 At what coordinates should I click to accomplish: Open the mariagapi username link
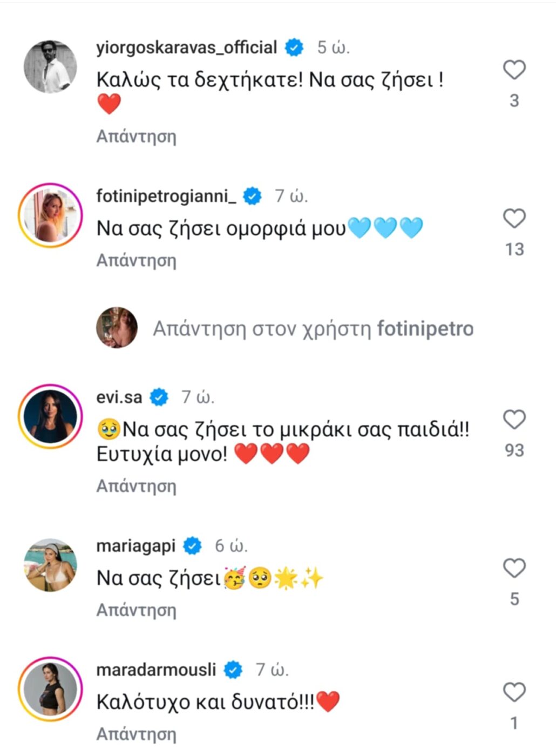[x=136, y=546]
